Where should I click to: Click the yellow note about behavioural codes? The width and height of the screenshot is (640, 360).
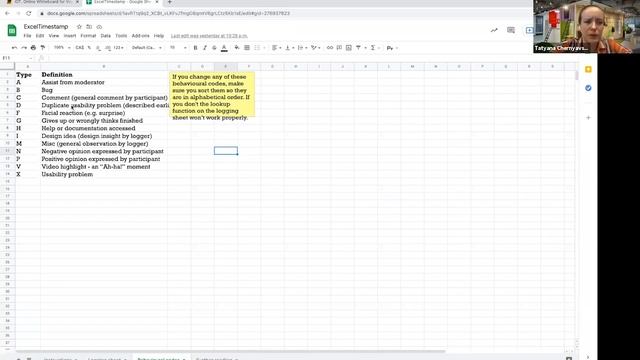tap(212, 94)
